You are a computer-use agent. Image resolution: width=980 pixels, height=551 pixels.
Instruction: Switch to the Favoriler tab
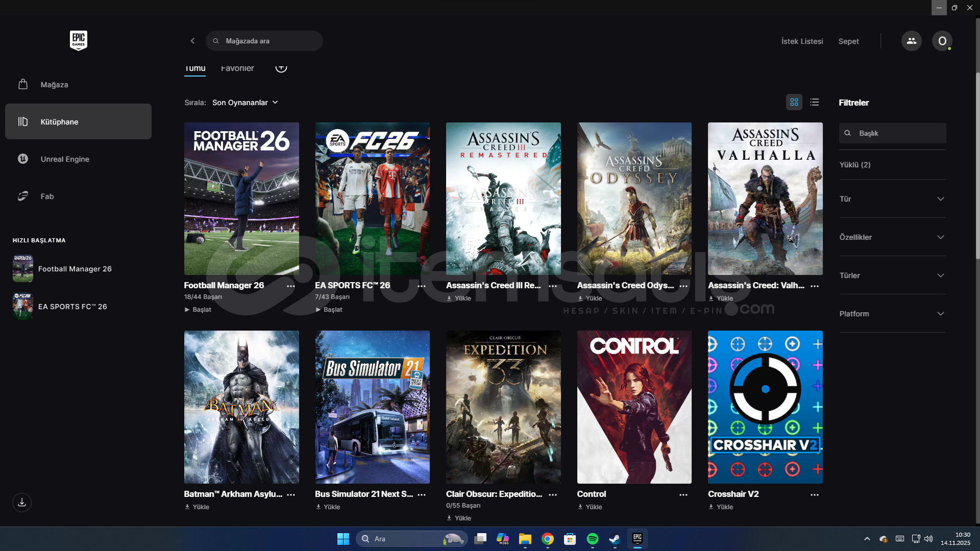coord(237,68)
